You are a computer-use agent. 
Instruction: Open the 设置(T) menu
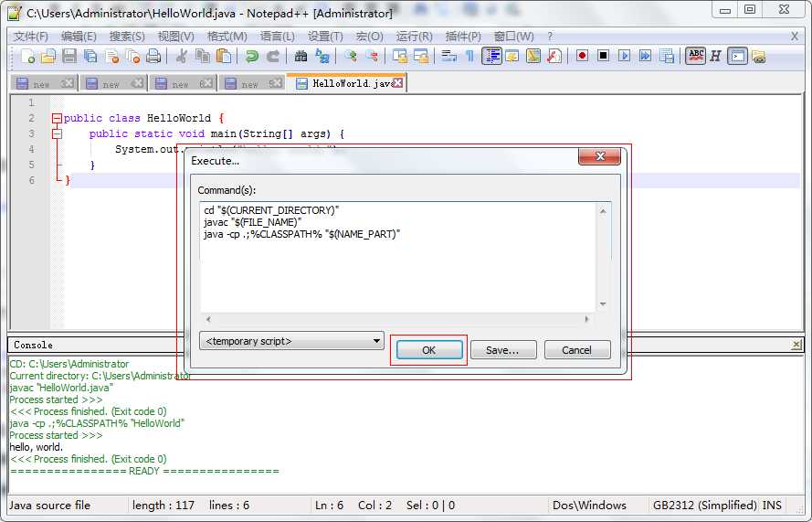pos(325,37)
